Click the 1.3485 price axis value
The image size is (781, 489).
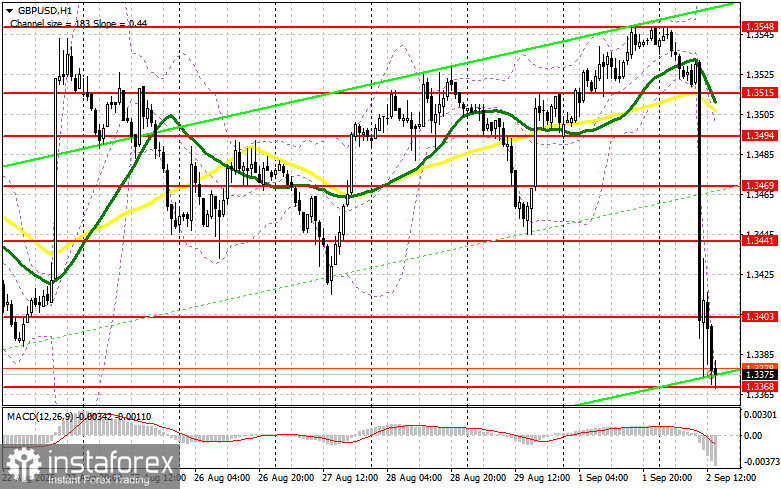tap(760, 154)
